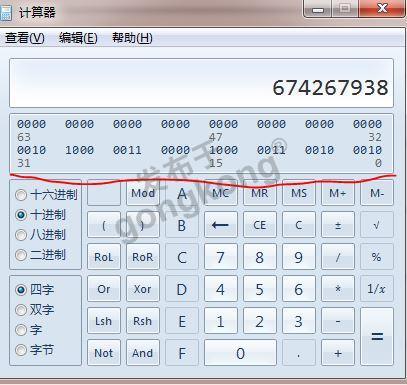Click the / division button
407x385 pixels.
point(338,257)
